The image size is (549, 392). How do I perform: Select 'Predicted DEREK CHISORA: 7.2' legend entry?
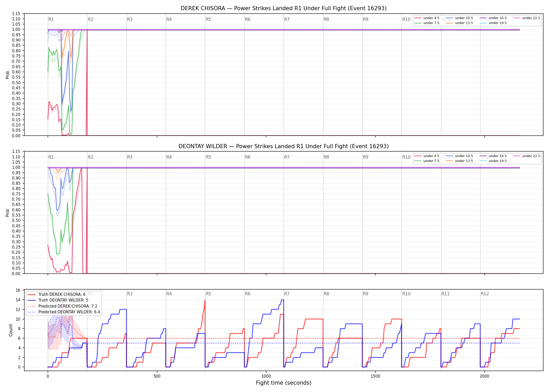click(62, 306)
